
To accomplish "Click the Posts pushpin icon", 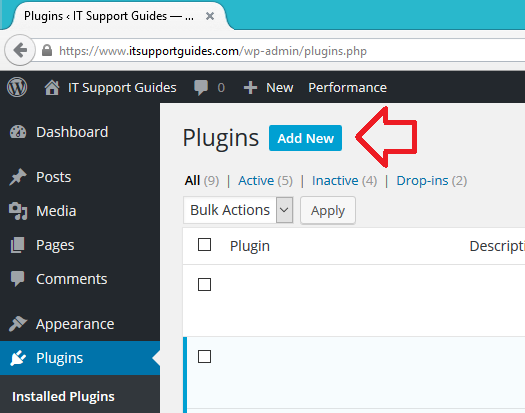I will click(18, 177).
